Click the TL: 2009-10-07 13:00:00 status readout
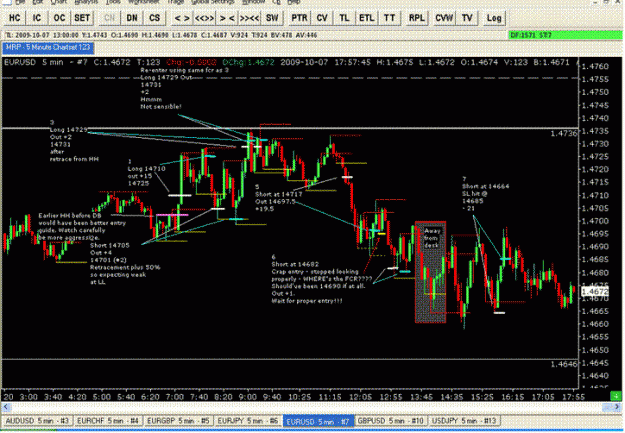This screenshot has width=625, height=433. pyautogui.click(x=161, y=35)
